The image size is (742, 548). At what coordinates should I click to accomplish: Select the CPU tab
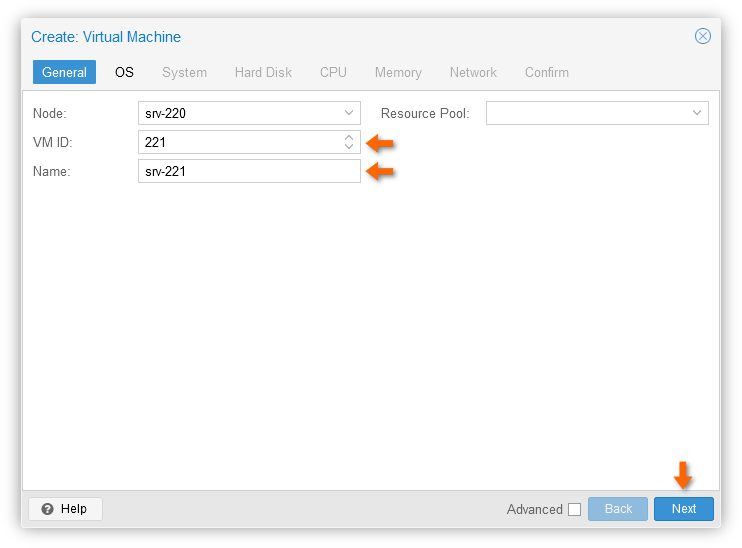click(333, 72)
